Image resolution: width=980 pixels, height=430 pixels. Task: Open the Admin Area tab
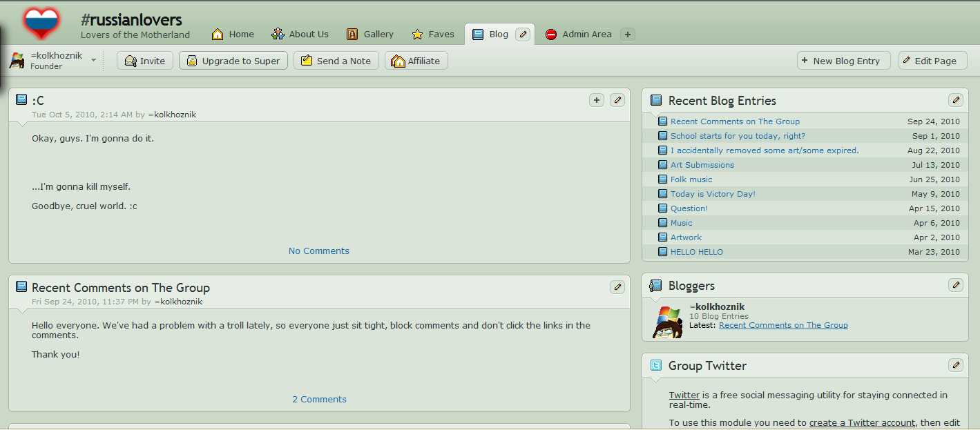[579, 34]
